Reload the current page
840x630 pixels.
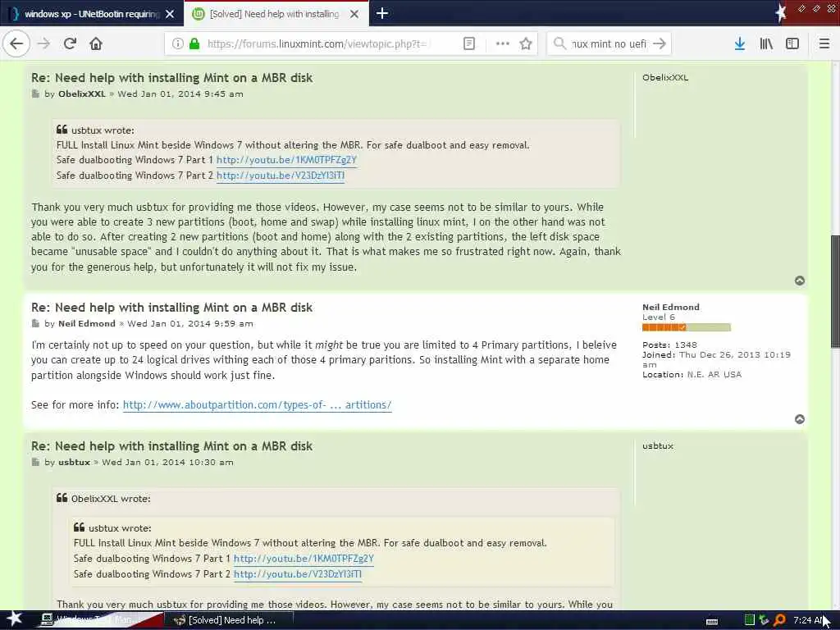tap(70, 43)
